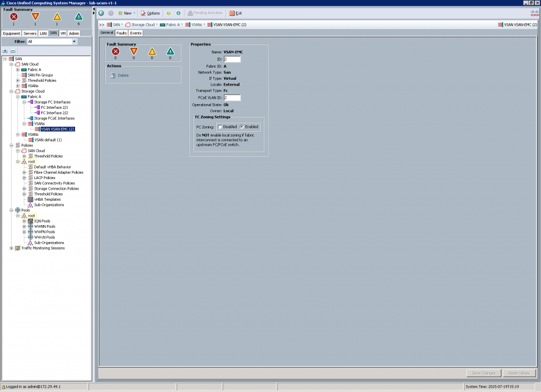Select WWxN Pools in the tree

pos(44,237)
